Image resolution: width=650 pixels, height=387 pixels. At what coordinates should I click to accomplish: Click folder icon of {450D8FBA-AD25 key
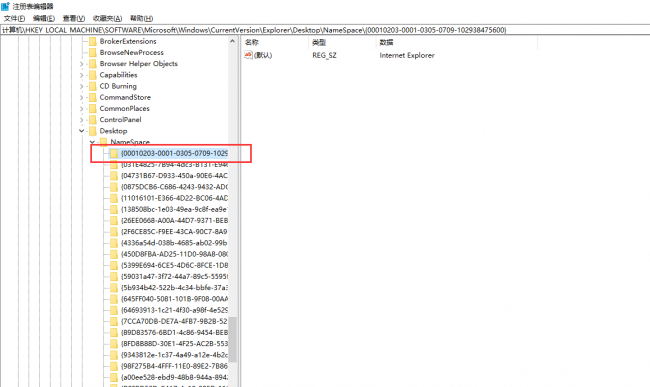(114, 254)
